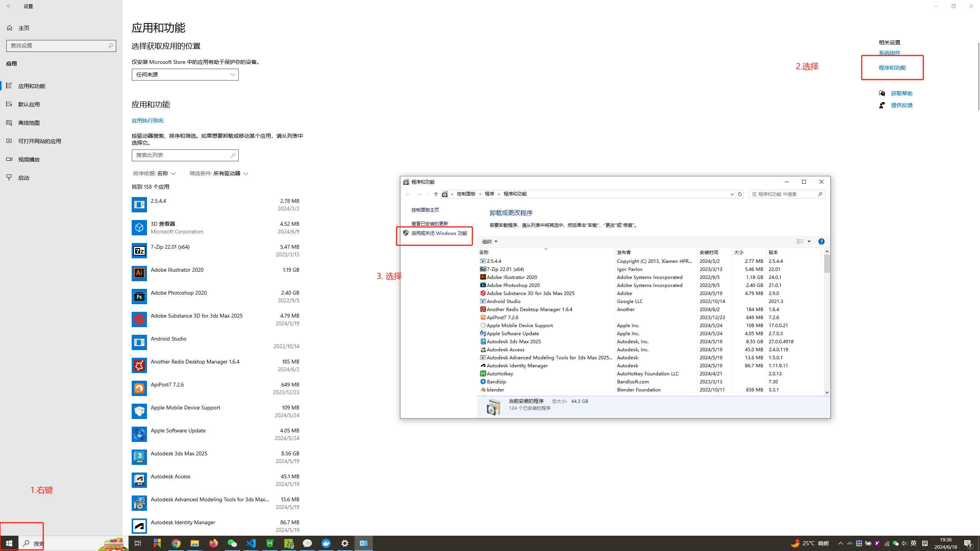Open the view options dropdown arrow
The width and height of the screenshot is (980, 551).
click(809, 241)
